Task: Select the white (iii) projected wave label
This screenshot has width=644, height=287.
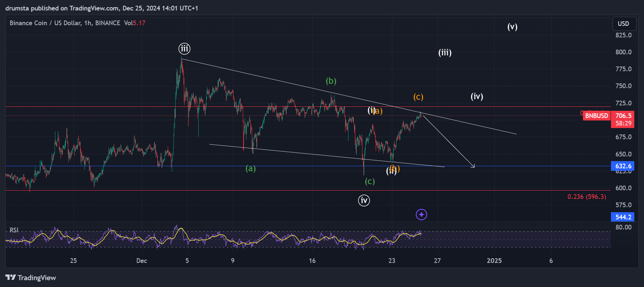Action: coord(445,53)
